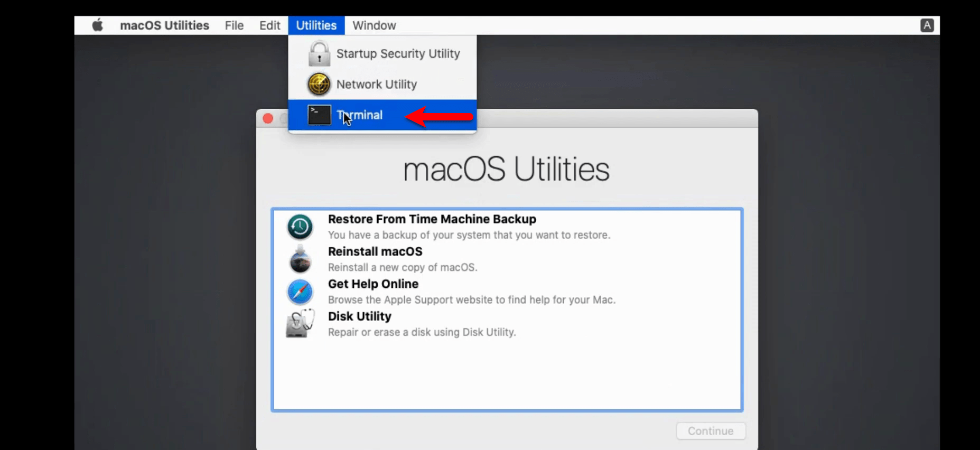Choose Startup Security Utility menu entry
The height and width of the screenshot is (450, 980).
382,53
